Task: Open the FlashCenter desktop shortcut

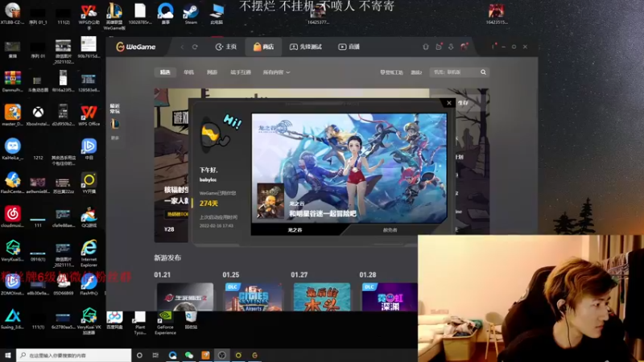Action: pyautogui.click(x=13, y=183)
